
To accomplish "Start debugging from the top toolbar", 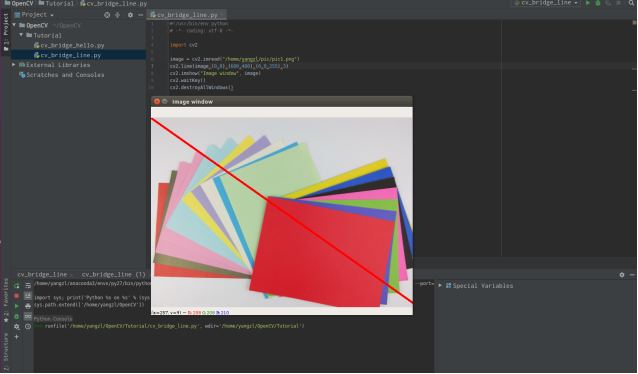I will pos(598,3).
